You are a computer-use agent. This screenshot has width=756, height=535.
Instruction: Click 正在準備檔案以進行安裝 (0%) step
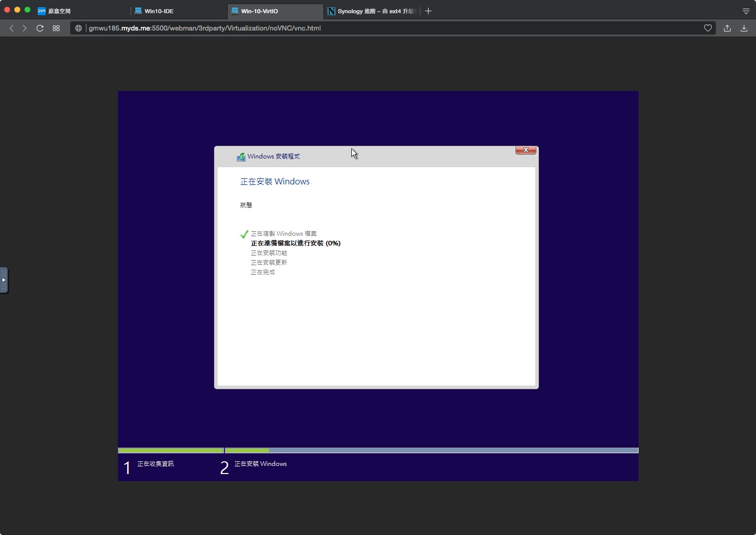pos(295,243)
